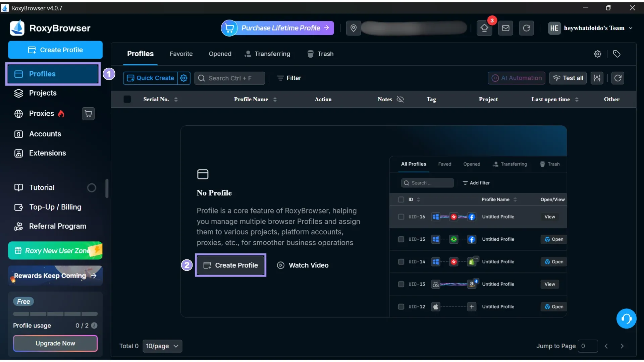Click the profile usage info icon
The width and height of the screenshot is (644, 362).
[94, 325]
